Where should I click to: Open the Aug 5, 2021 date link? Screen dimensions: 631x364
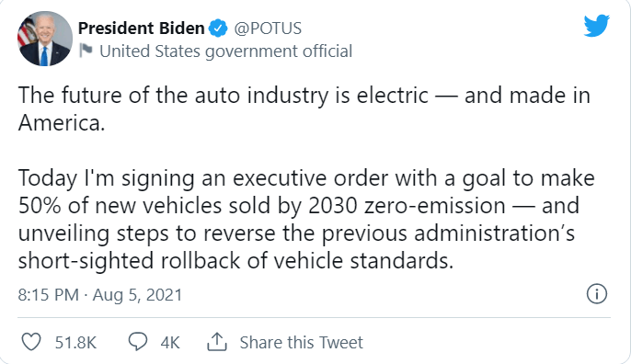(137, 295)
